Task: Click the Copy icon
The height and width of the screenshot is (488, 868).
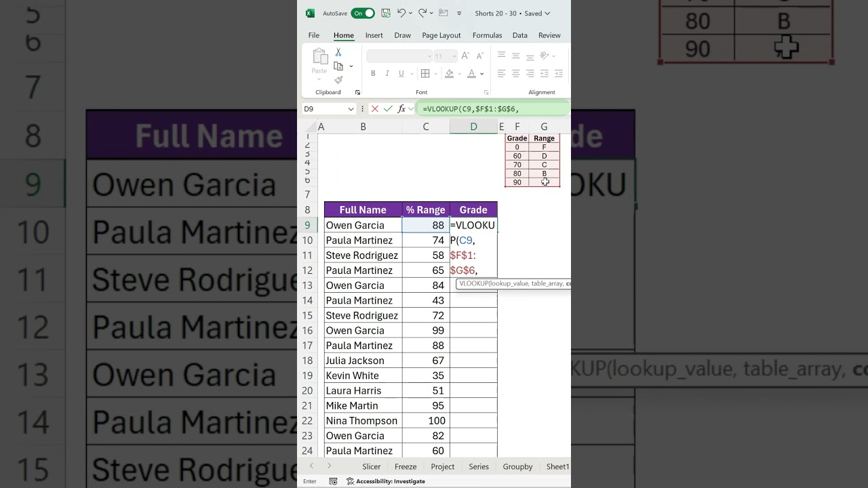Action: (338, 66)
